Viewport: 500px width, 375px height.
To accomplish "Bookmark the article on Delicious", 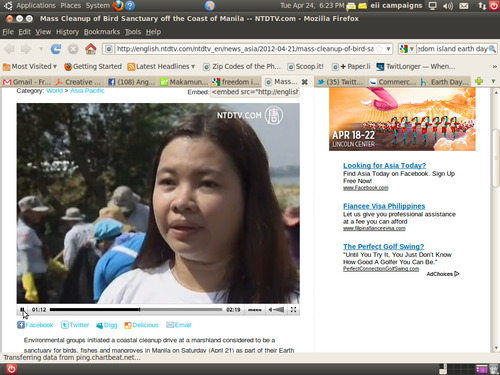I will tap(141, 325).
